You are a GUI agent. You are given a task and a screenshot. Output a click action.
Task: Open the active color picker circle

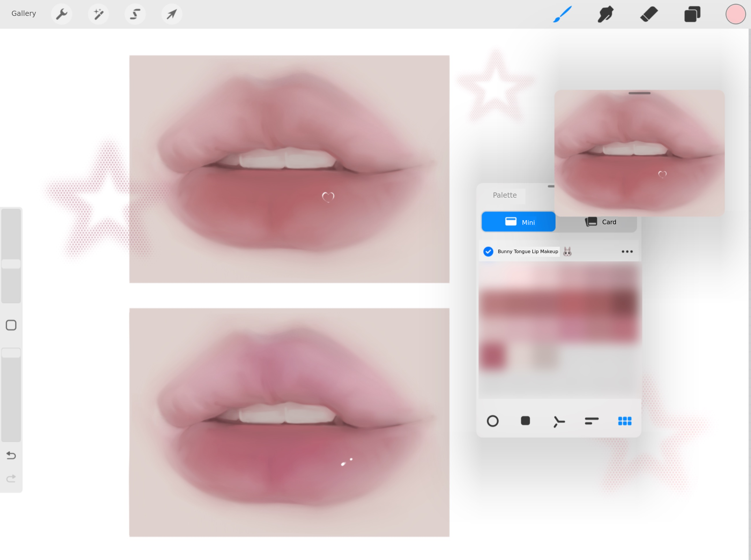click(735, 14)
